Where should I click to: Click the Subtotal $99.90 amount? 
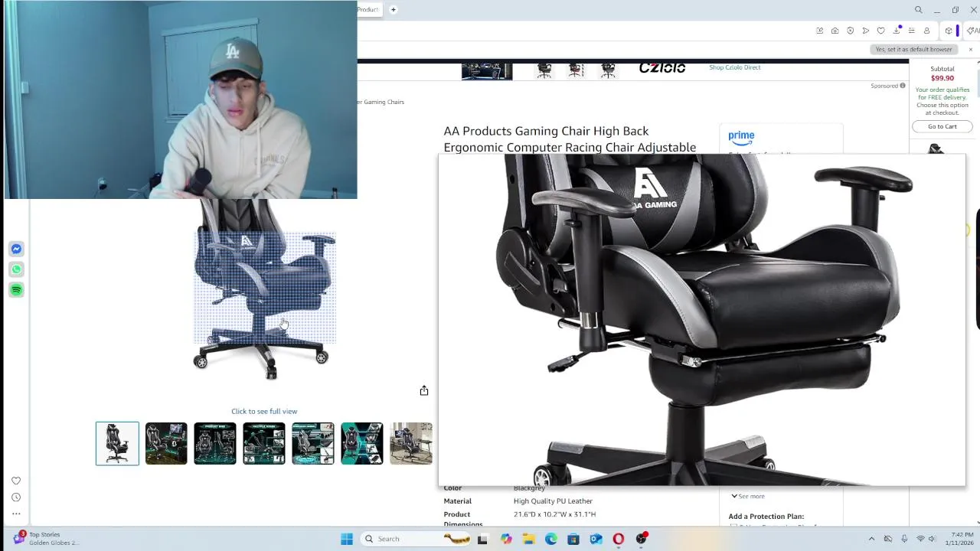pyautogui.click(x=942, y=77)
